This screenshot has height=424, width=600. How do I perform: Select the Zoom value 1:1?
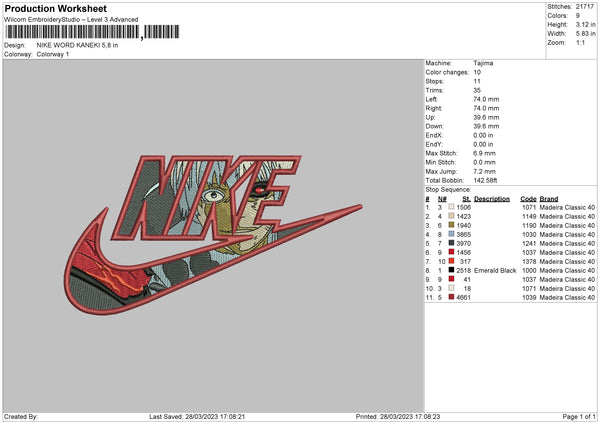pyautogui.click(x=580, y=43)
